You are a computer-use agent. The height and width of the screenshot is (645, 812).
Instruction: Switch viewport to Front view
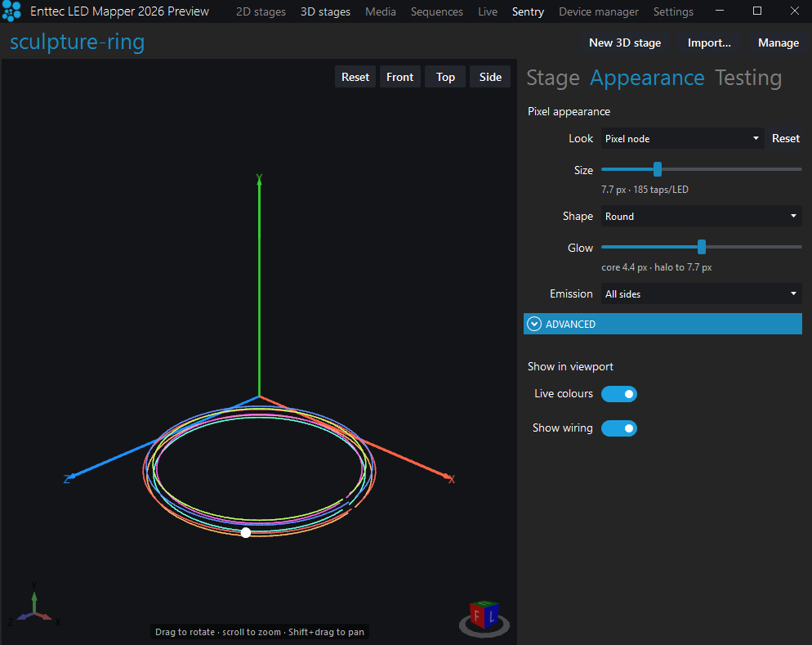[399, 77]
